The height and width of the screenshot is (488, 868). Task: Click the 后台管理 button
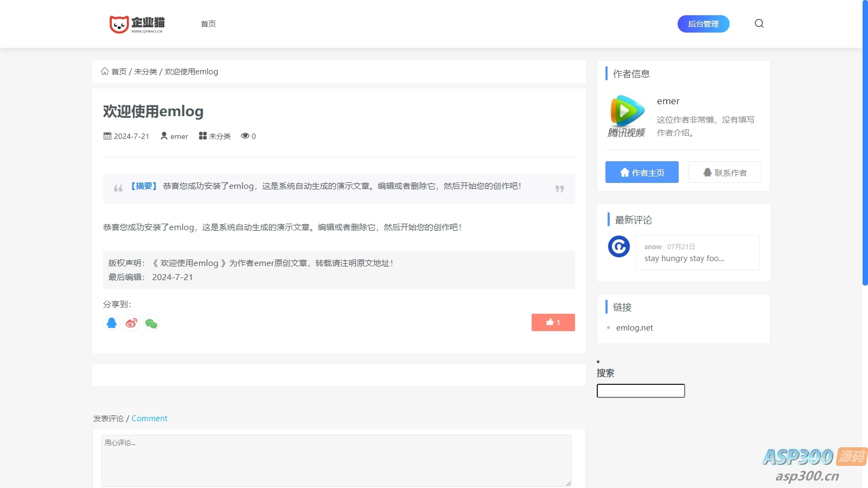pos(703,24)
